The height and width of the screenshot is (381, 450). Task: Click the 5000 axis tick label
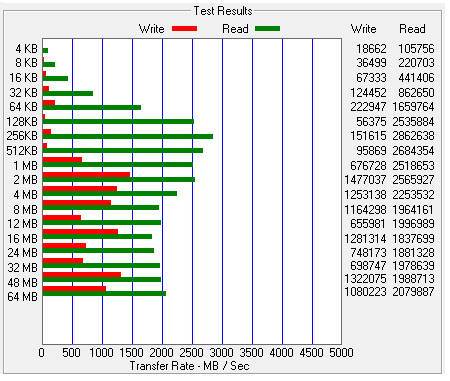(x=341, y=353)
